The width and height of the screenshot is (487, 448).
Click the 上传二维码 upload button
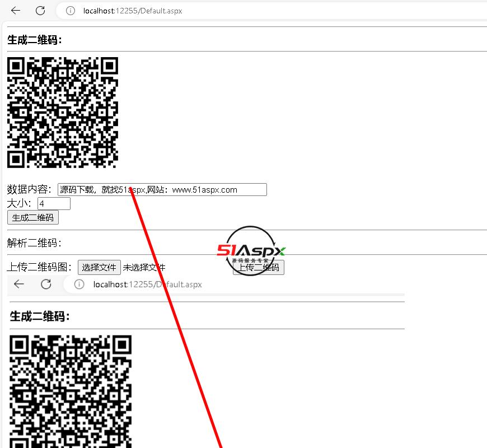point(259,267)
